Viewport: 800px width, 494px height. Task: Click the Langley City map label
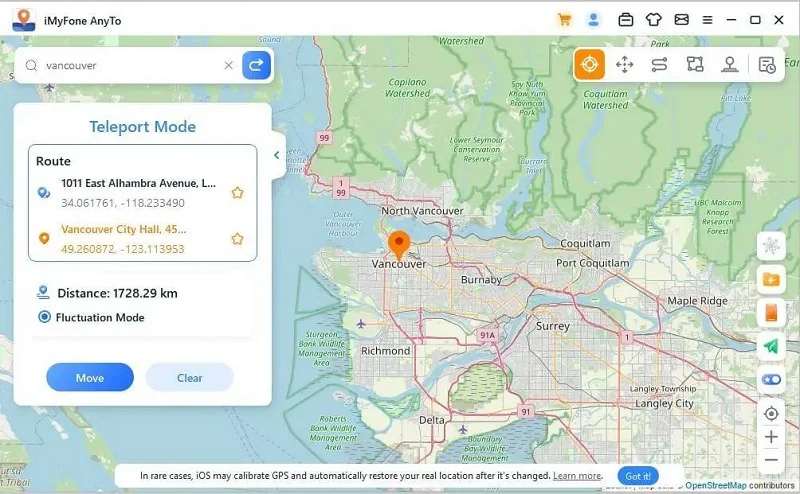pyautogui.click(x=664, y=404)
